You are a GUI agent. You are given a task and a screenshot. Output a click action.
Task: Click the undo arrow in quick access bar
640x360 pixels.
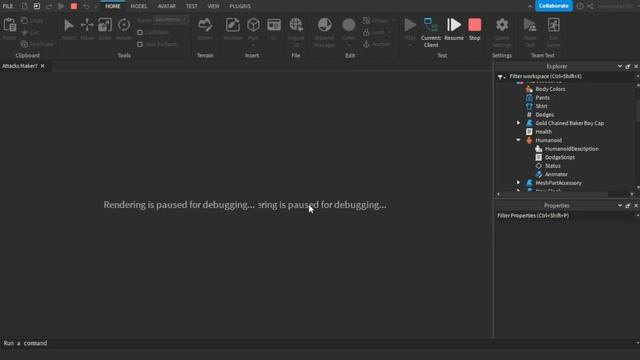(x=86, y=6)
